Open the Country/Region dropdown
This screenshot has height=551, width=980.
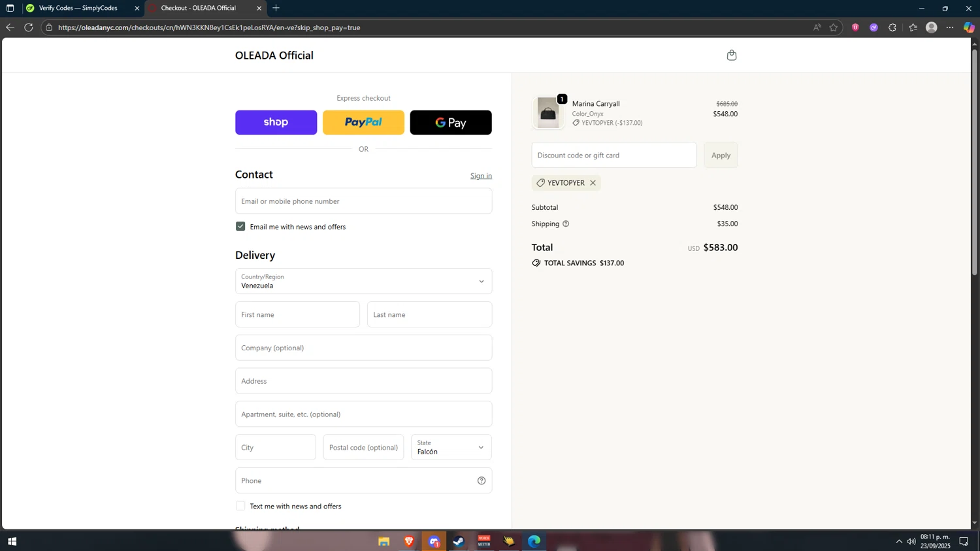363,281
